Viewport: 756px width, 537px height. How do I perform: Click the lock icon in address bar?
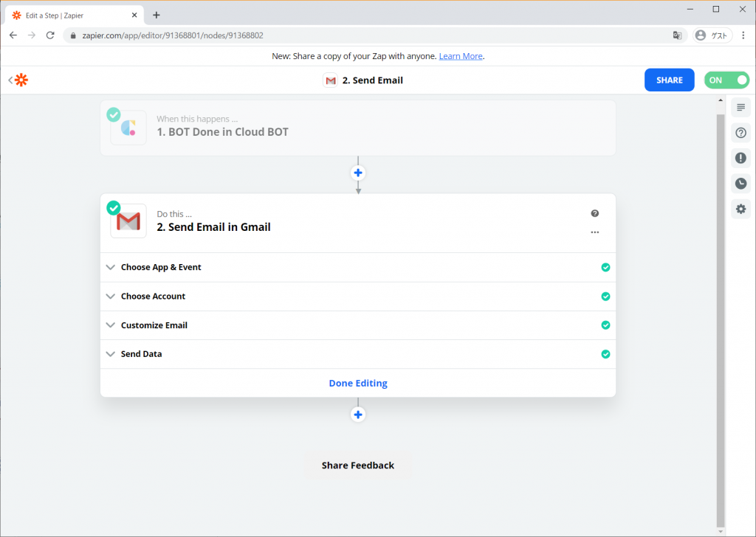point(73,35)
